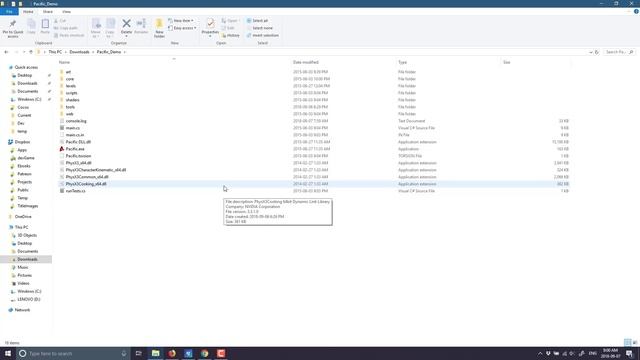Sort by the Date modified column header

tap(306, 62)
